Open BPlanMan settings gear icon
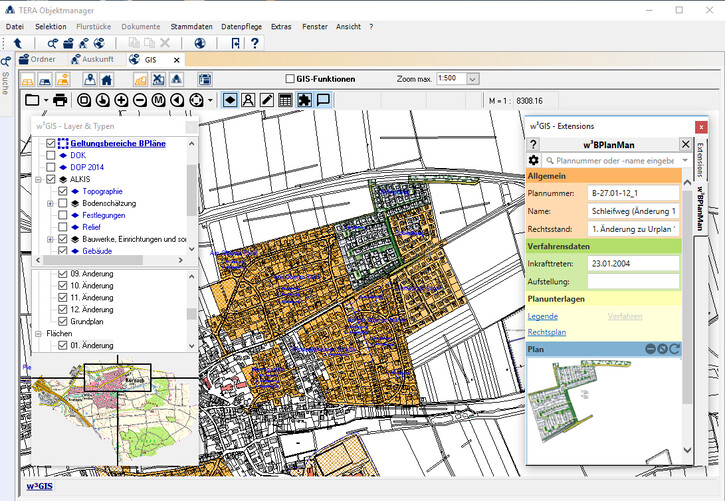Image resolution: width=725 pixels, height=501 pixels. (x=534, y=160)
